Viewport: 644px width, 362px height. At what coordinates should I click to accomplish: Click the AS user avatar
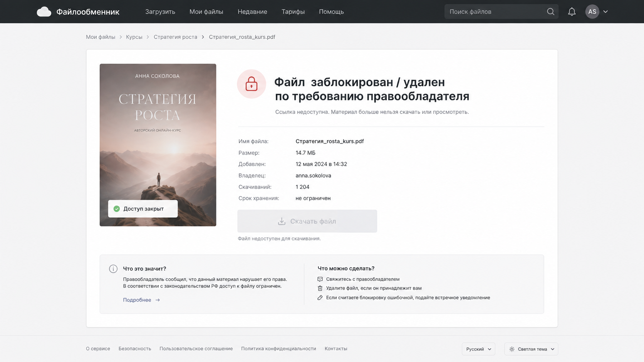coord(592,12)
